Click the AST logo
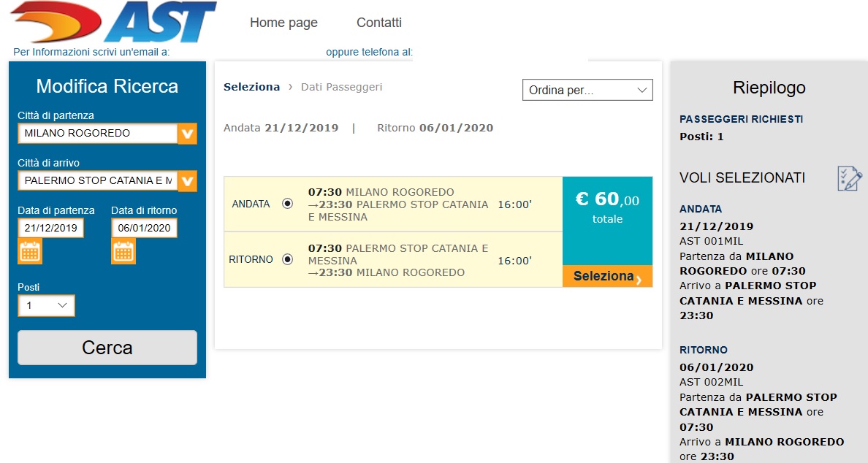Viewport: 868px width, 463px height. click(113, 22)
